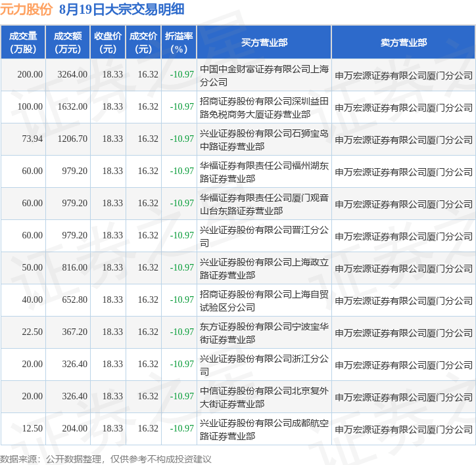
Task: Click the 8月19日大宗交易明细 title text
Action: 122,9
